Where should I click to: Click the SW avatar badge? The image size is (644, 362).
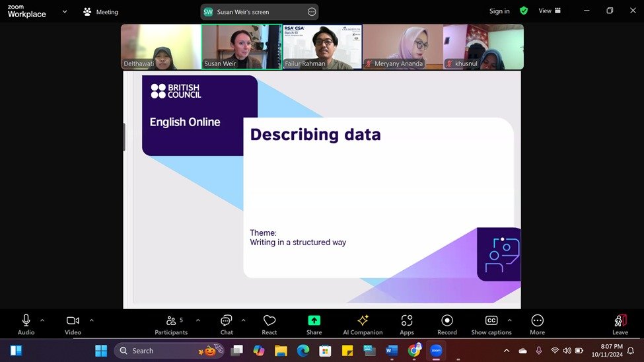[x=208, y=12]
